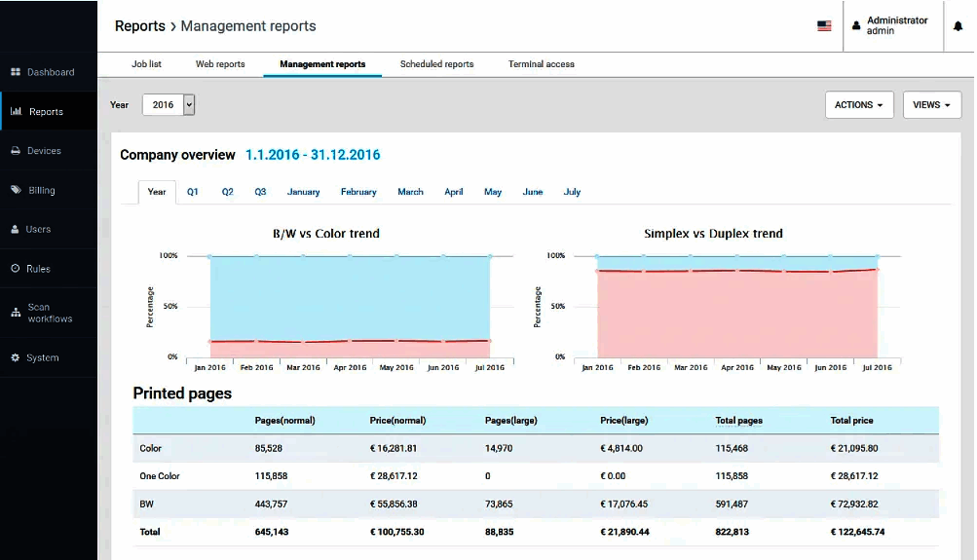Click the Billing tag icon
The image size is (977, 560).
pyautogui.click(x=16, y=190)
